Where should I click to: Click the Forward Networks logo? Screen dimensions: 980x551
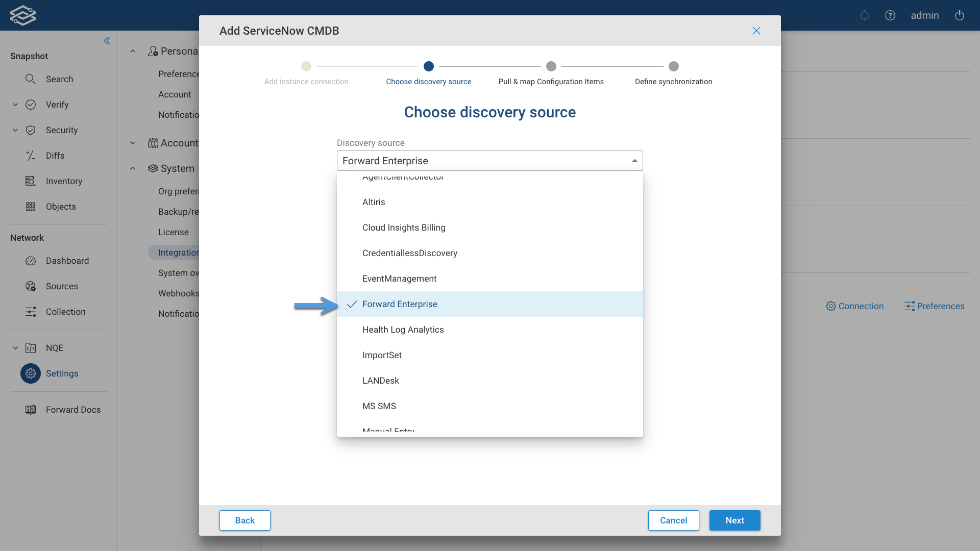(22, 15)
